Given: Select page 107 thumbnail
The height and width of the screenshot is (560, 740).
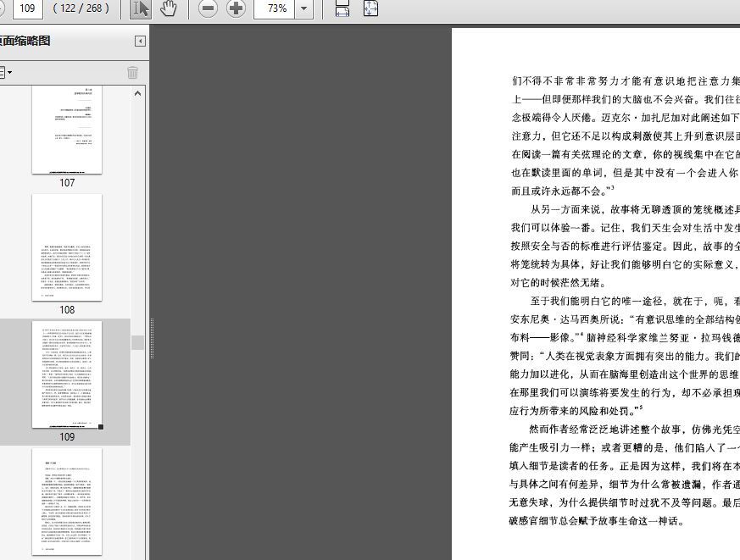Looking at the screenshot, I should (x=67, y=130).
